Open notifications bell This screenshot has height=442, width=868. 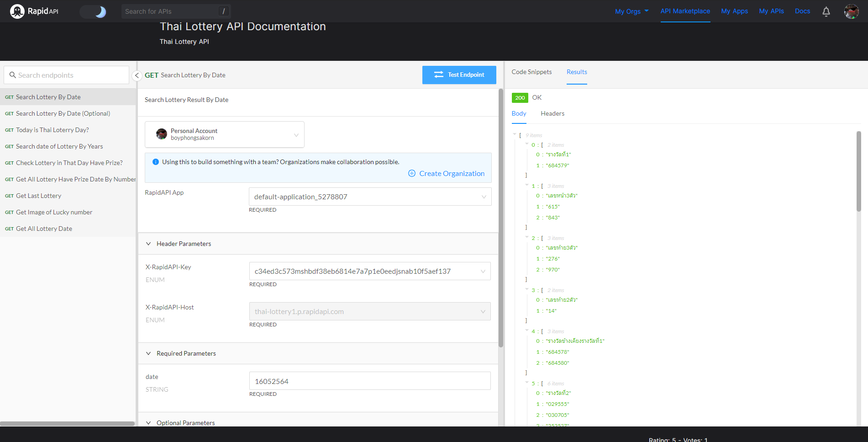(826, 11)
